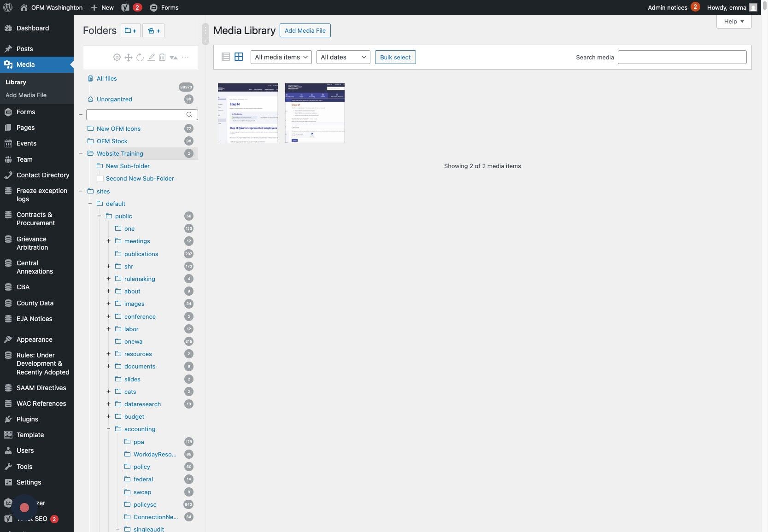The width and height of the screenshot is (768, 532).
Task: Click the add new folder icon button
Action: click(x=130, y=30)
